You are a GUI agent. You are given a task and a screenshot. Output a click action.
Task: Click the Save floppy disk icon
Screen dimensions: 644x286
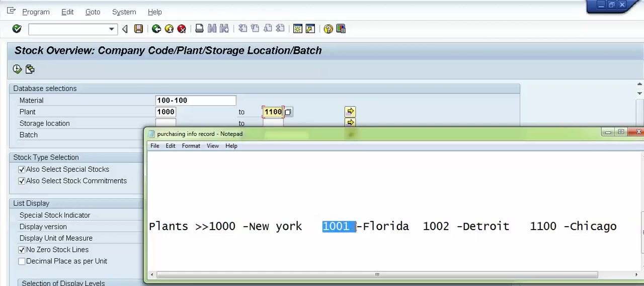click(138, 29)
